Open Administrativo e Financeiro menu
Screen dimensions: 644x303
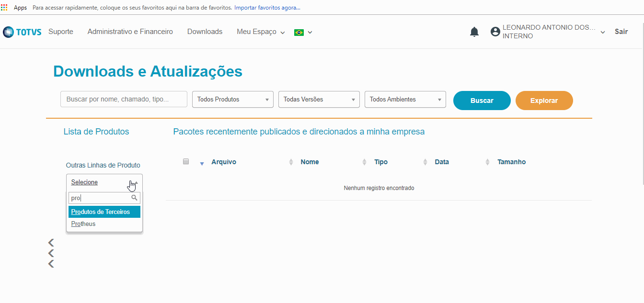tap(130, 32)
